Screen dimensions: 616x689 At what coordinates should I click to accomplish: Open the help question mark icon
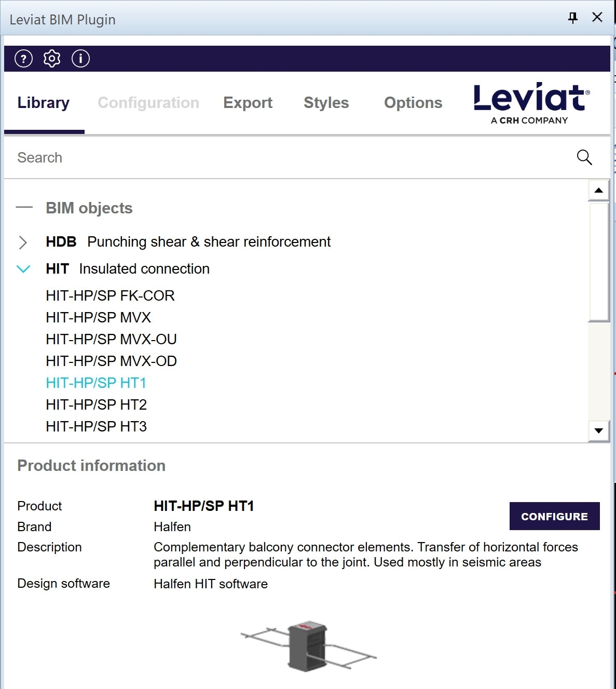pyautogui.click(x=23, y=59)
